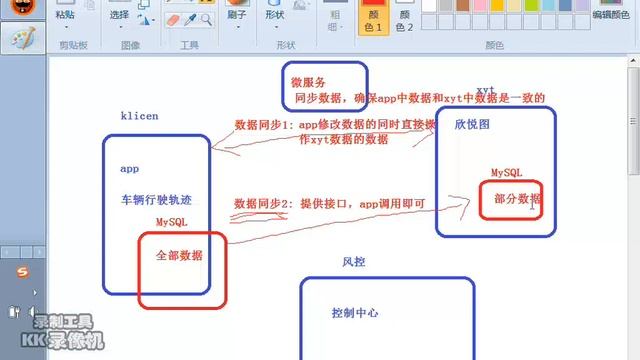640x360 pixels.
Task: Click MySQL text above 全部数据 box
Action: (171, 222)
